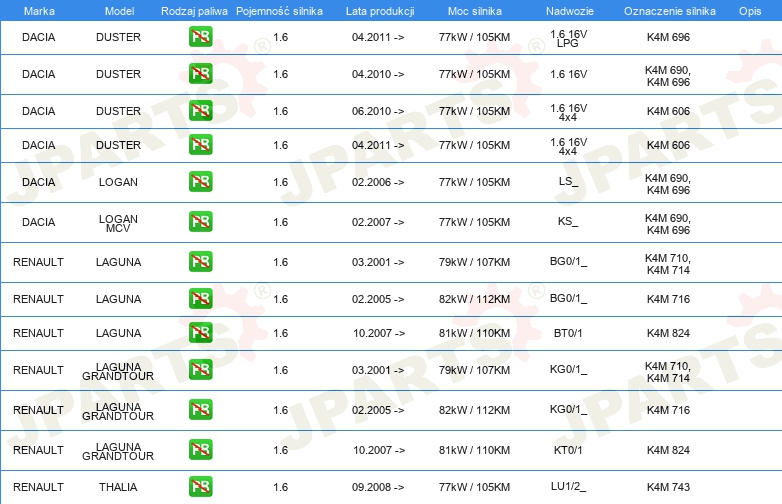This screenshot has width=782, height=504.
Task: Click the fuel icon in the Laguna BT0/1 row
Action: 200,333
